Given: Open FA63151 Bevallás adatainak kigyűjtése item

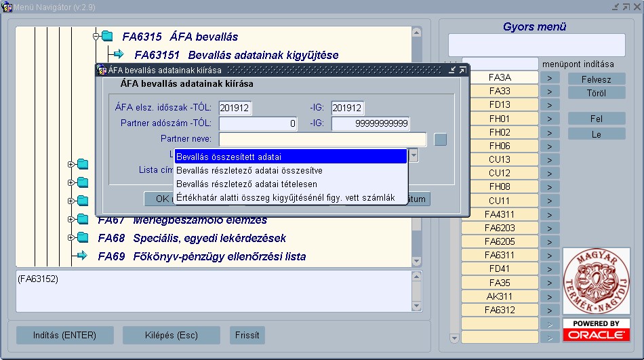Looking at the screenshot, I should coord(237,55).
